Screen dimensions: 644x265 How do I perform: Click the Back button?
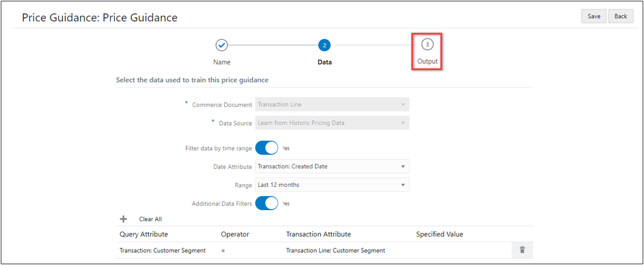(621, 16)
